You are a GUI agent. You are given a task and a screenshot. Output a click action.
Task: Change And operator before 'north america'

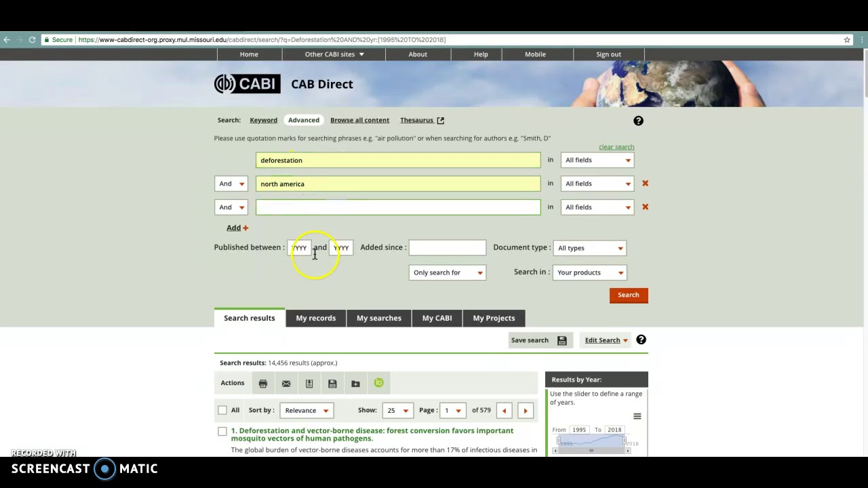[231, 184]
